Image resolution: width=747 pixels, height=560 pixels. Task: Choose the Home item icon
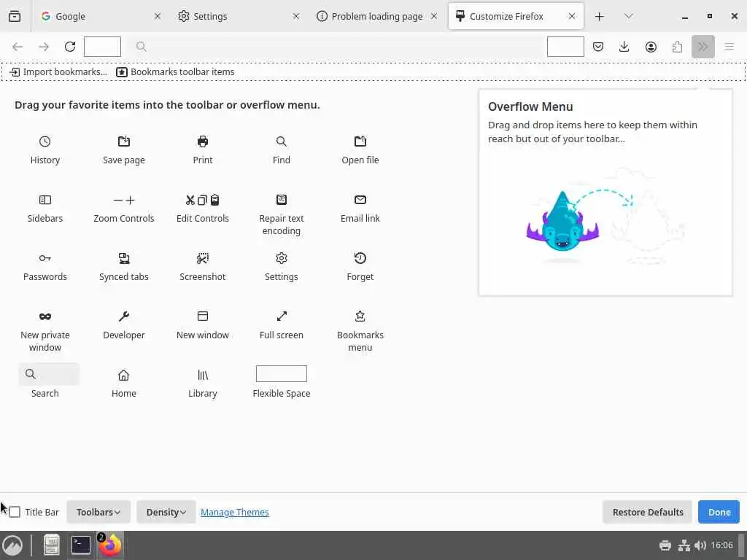coord(124,376)
